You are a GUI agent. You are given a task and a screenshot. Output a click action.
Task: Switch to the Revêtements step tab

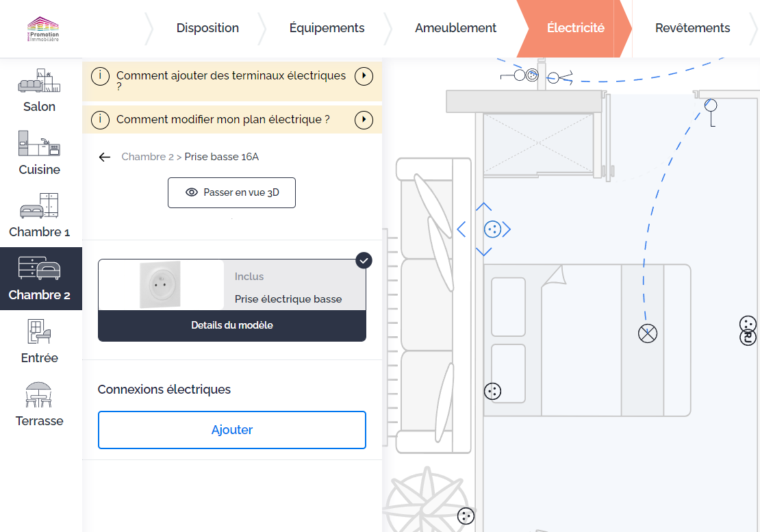click(x=692, y=28)
